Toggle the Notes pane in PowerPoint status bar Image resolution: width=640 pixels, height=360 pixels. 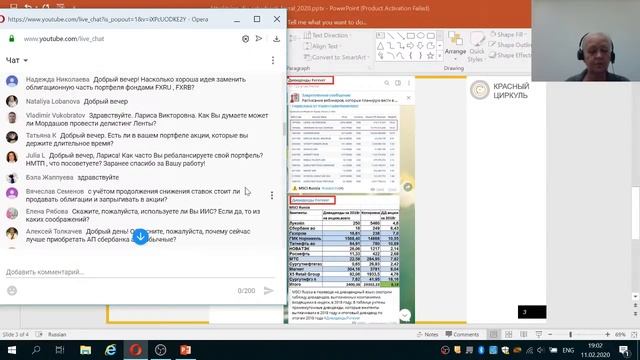tap(427, 334)
